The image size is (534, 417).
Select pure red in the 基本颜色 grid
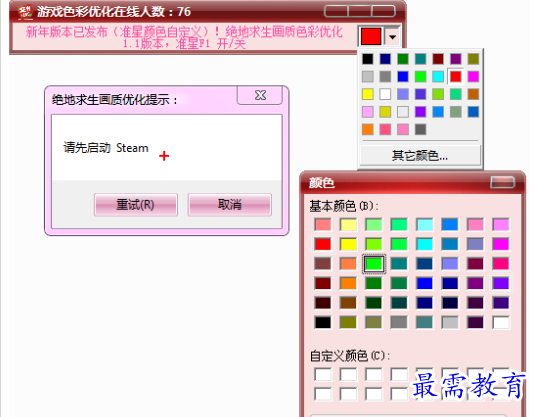323,244
